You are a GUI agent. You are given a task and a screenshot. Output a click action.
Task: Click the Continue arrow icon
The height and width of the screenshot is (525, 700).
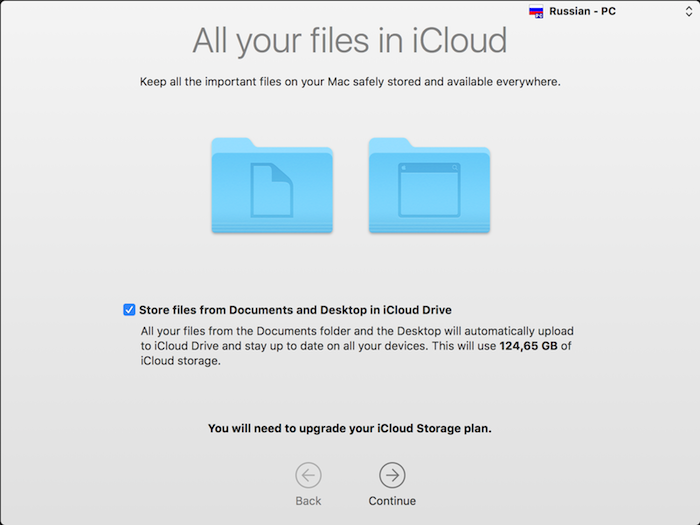[x=392, y=475]
